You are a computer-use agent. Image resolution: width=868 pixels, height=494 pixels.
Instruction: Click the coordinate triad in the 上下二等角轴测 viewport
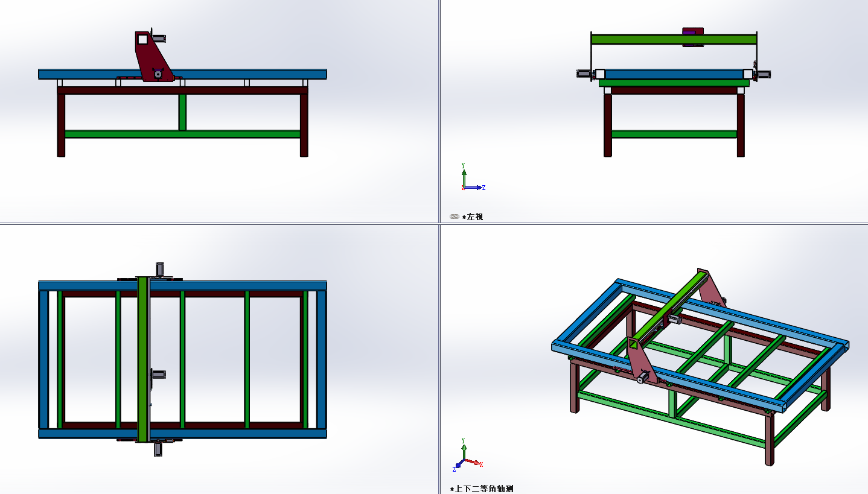468,454
